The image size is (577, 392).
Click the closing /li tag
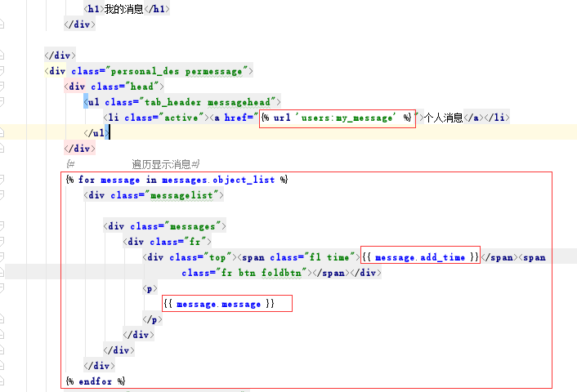[497, 118]
